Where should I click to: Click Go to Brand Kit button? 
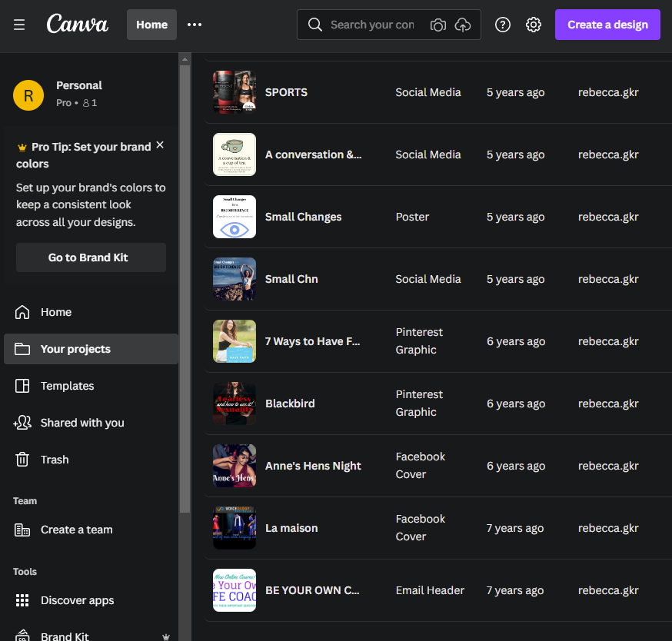[x=91, y=257]
